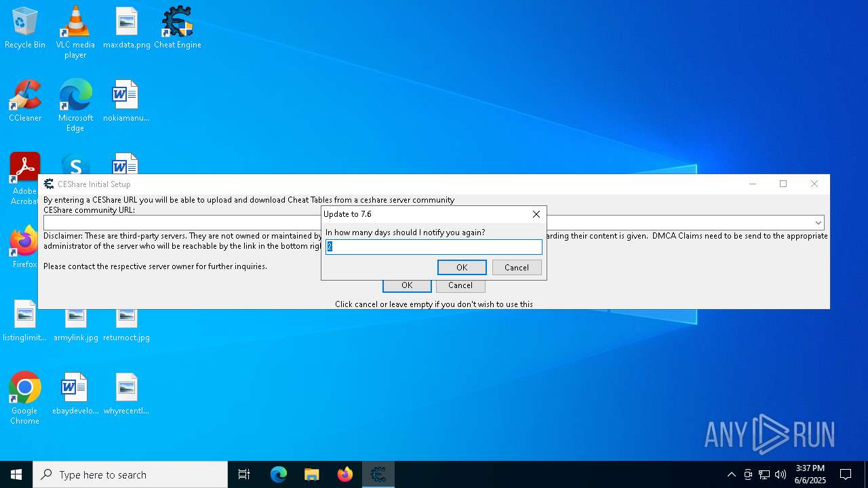Open Adobe Acrobat desktop shortcut
868x488 pixels.
24,178
